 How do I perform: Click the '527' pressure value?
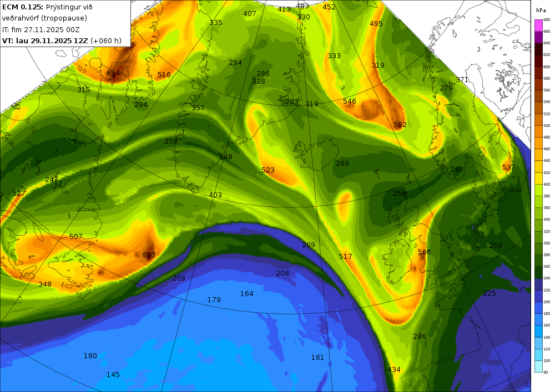(x=19, y=194)
